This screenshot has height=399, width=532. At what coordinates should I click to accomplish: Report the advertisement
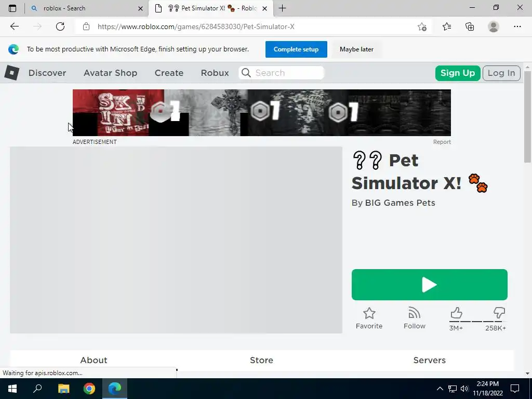442,142
